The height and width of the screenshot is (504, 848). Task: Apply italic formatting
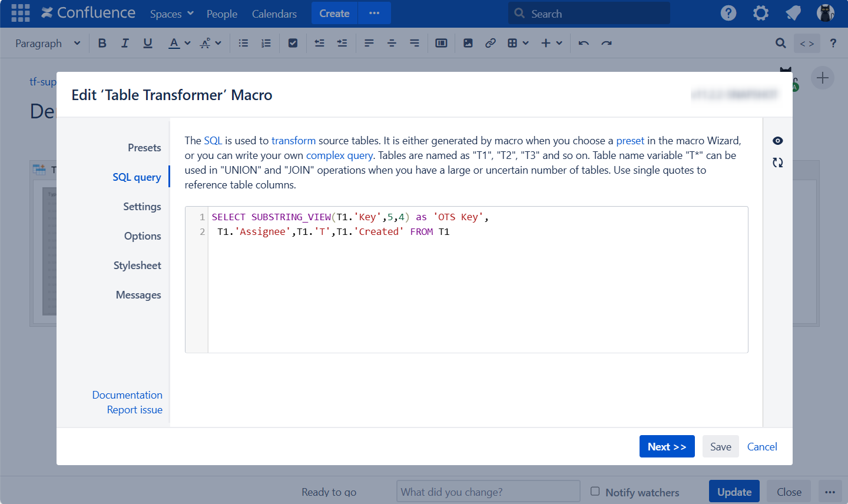pos(125,43)
